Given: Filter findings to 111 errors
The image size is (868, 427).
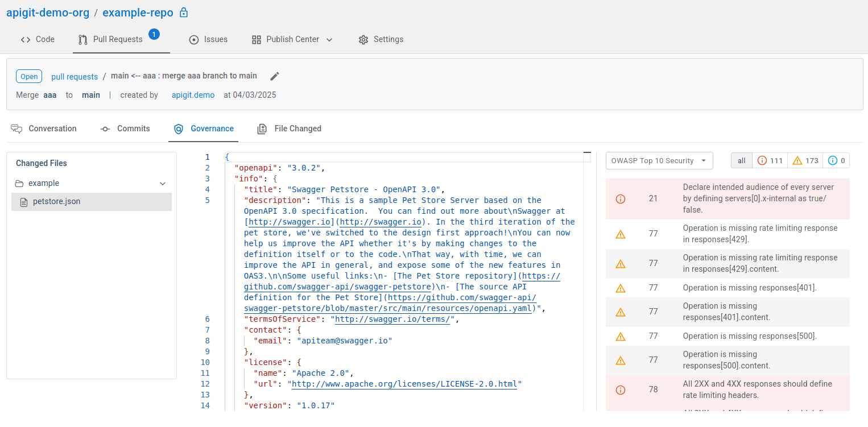Looking at the screenshot, I should [770, 161].
